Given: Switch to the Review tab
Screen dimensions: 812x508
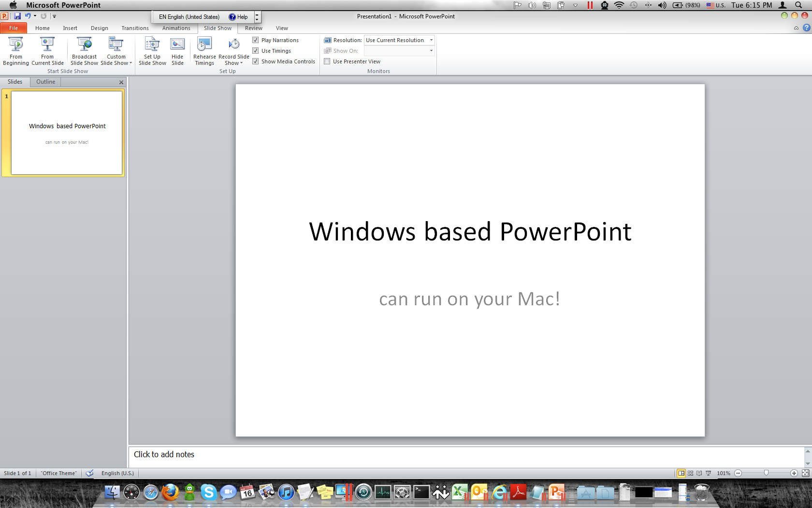Looking at the screenshot, I should [x=254, y=28].
